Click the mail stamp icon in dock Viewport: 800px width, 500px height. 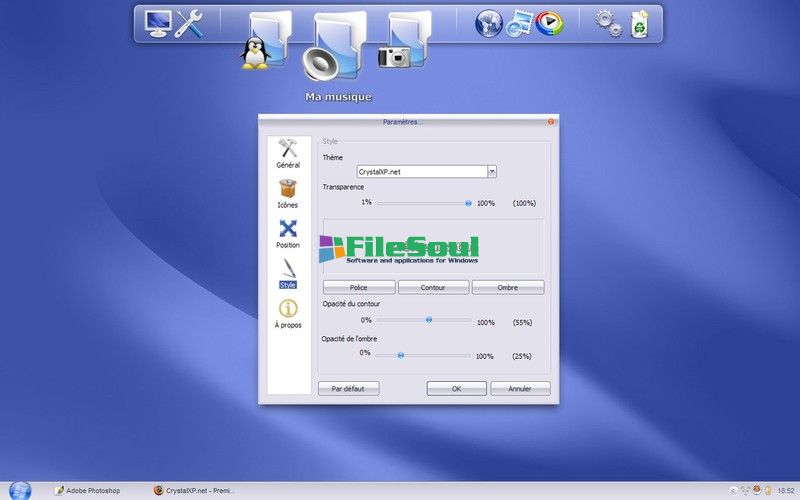click(518, 22)
